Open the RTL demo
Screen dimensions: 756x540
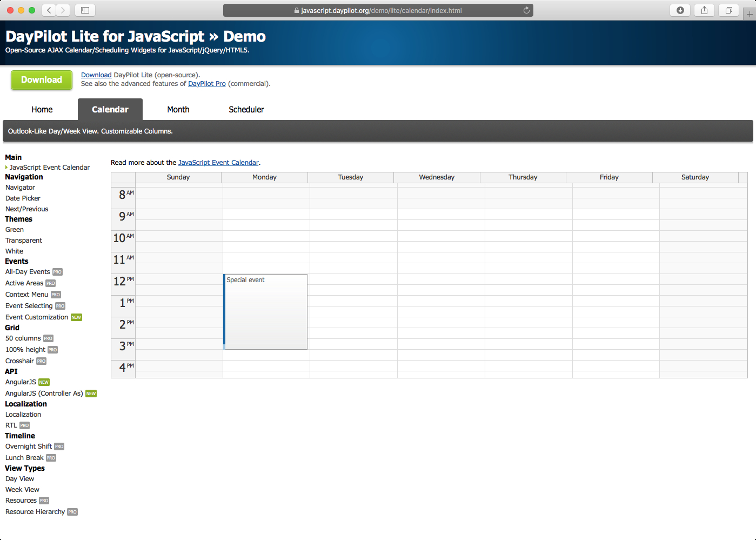click(x=11, y=425)
